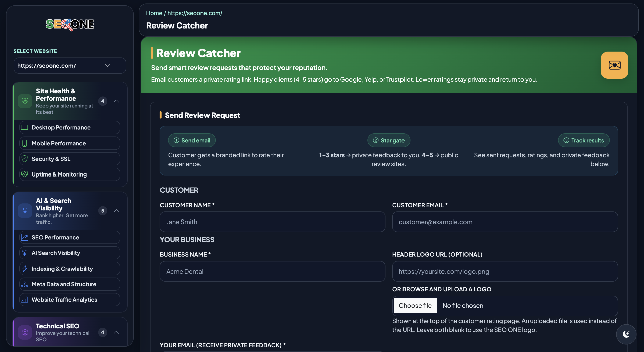Collapse the Site Health & Performance section
644x352 pixels.
[116, 101]
